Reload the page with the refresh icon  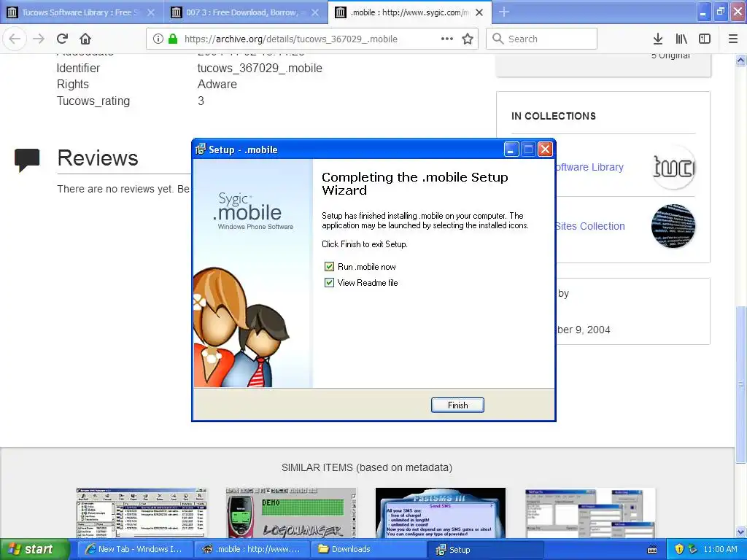coord(62,39)
